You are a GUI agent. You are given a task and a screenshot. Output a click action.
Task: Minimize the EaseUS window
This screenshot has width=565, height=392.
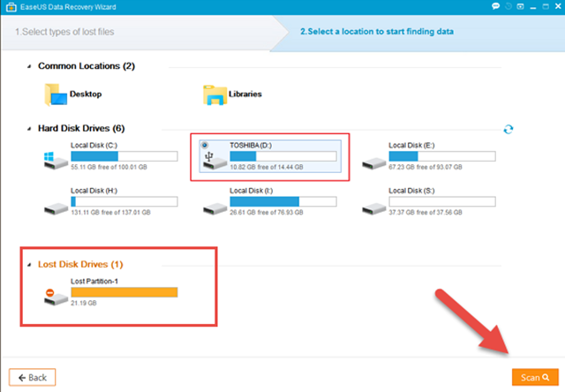533,7
